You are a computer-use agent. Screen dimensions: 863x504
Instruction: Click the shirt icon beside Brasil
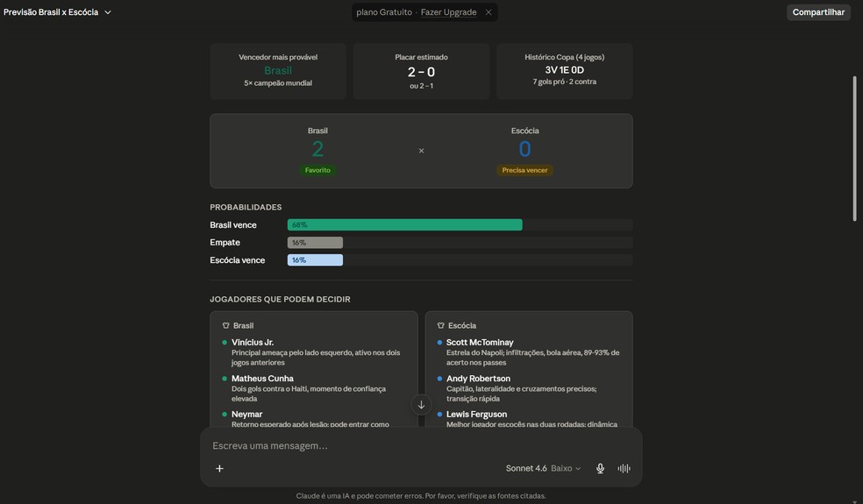[225, 326]
